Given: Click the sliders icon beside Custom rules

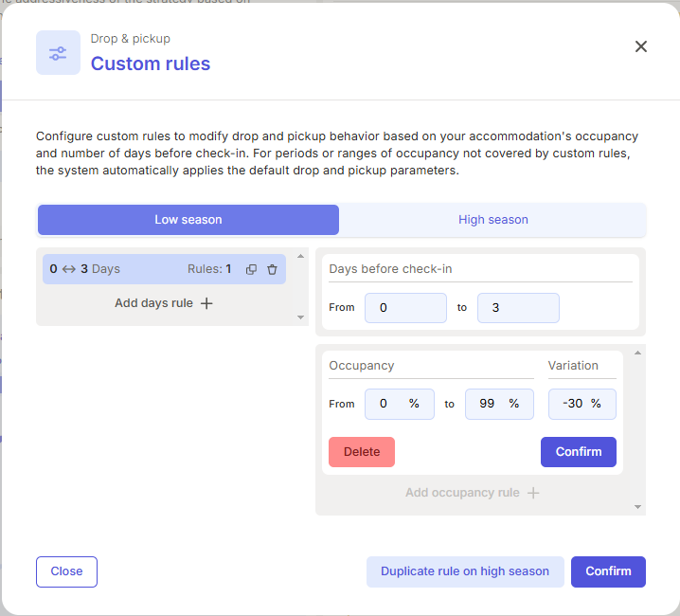Looking at the screenshot, I should [58, 53].
